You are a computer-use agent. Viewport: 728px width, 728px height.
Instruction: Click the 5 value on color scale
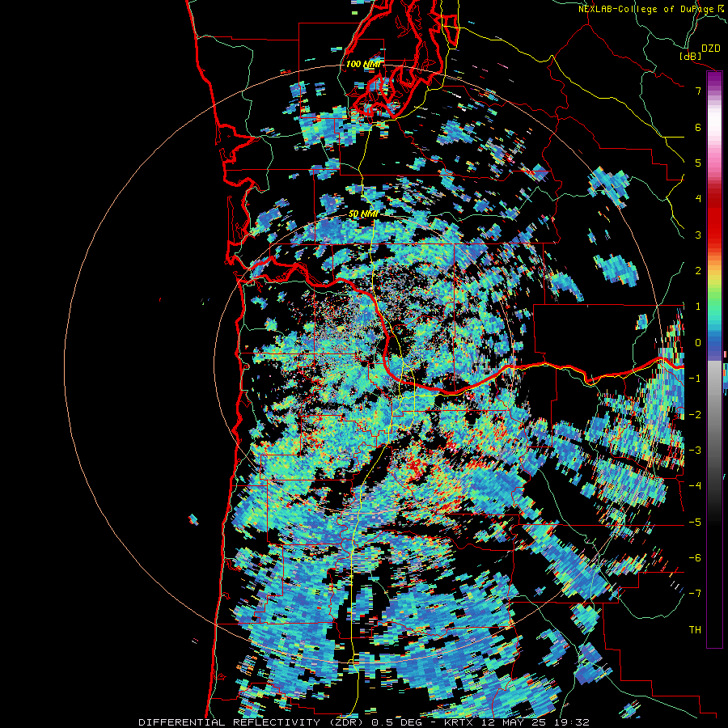click(x=698, y=163)
